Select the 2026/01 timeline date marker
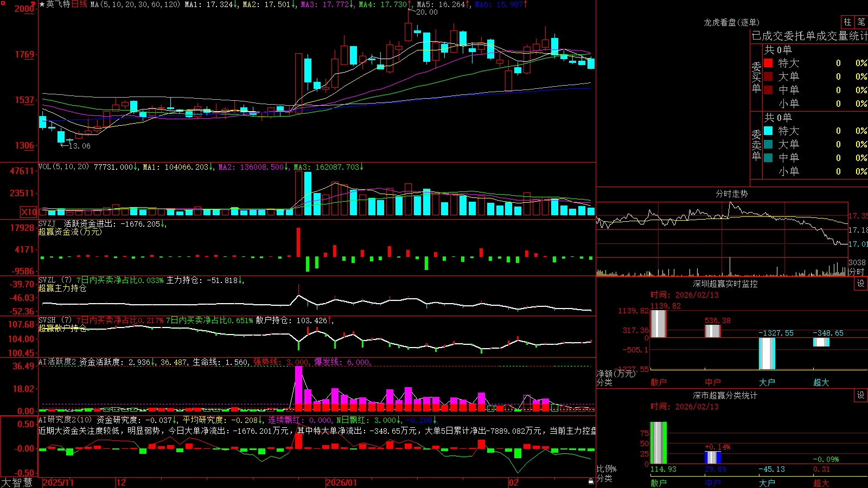The width and height of the screenshot is (868, 488). point(342,483)
